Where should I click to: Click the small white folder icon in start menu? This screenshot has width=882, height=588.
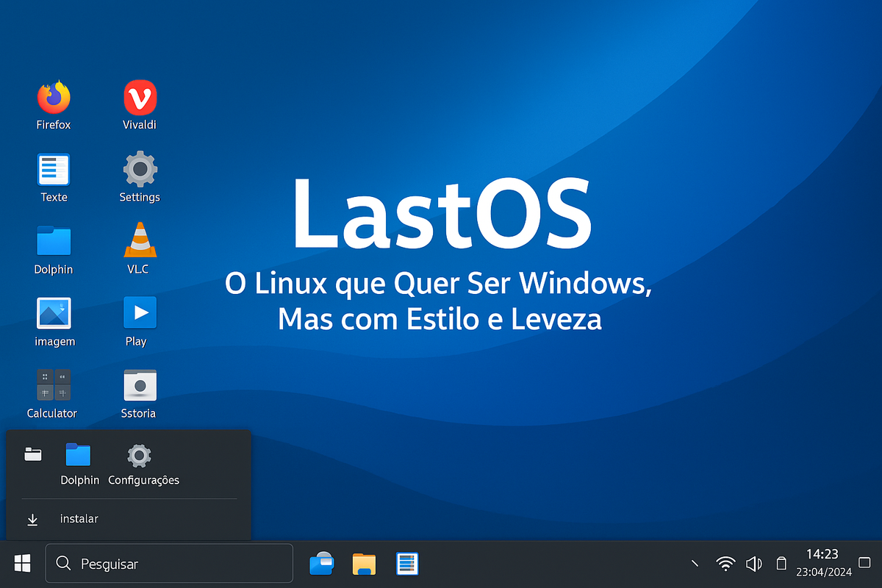point(32,454)
